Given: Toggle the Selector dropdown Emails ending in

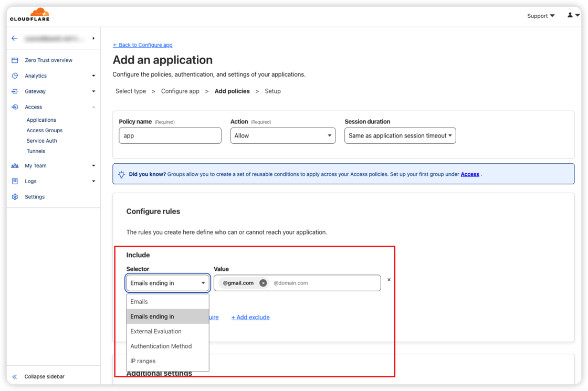Looking at the screenshot, I should pyautogui.click(x=167, y=283).
